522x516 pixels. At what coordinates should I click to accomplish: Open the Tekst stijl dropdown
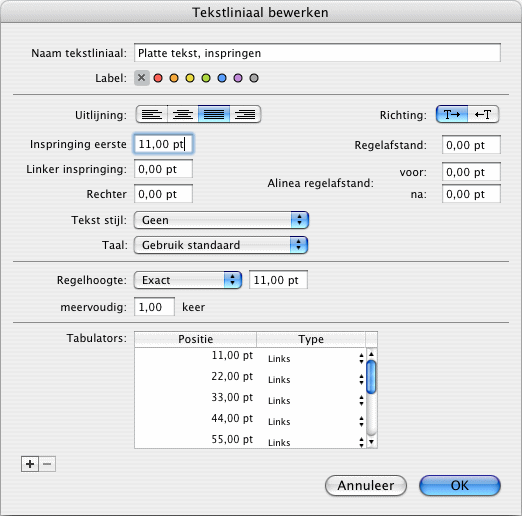pyautogui.click(x=221, y=220)
